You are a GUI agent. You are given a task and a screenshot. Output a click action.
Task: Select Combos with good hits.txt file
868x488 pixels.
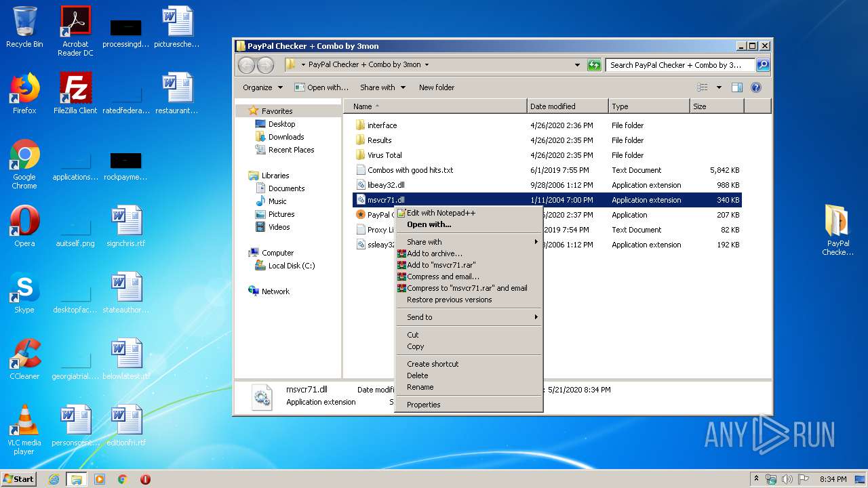(547, 170)
